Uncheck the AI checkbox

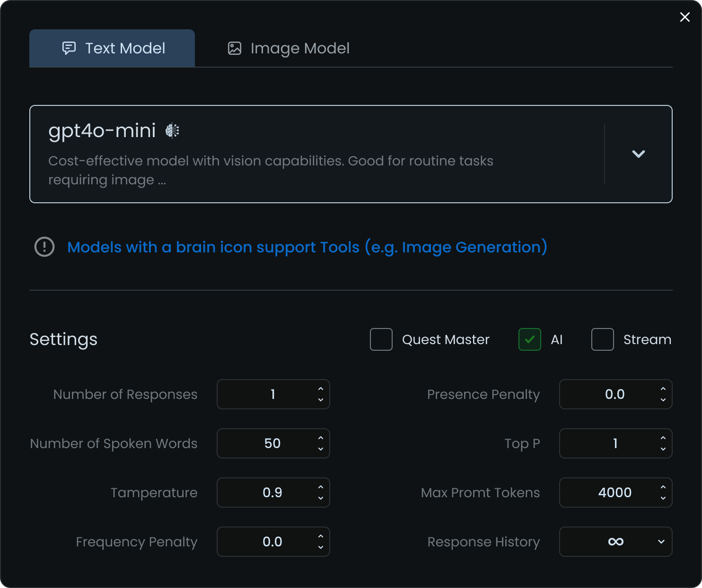pos(530,339)
